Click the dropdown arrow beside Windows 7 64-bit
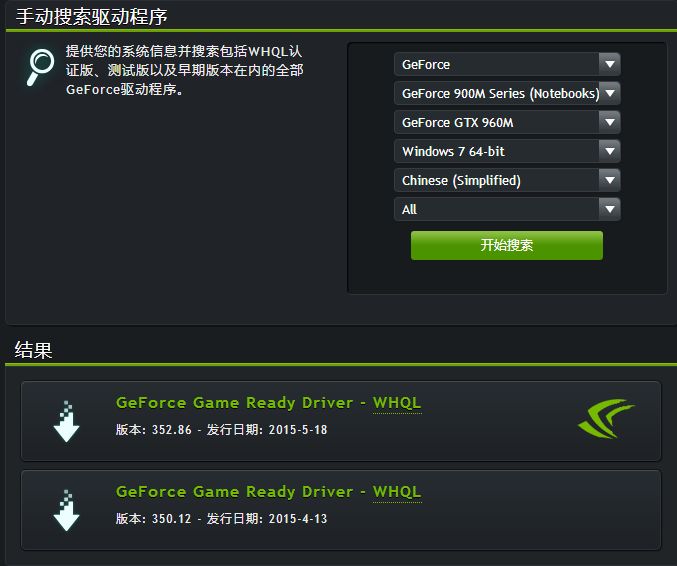The height and width of the screenshot is (566, 677). tap(610, 151)
